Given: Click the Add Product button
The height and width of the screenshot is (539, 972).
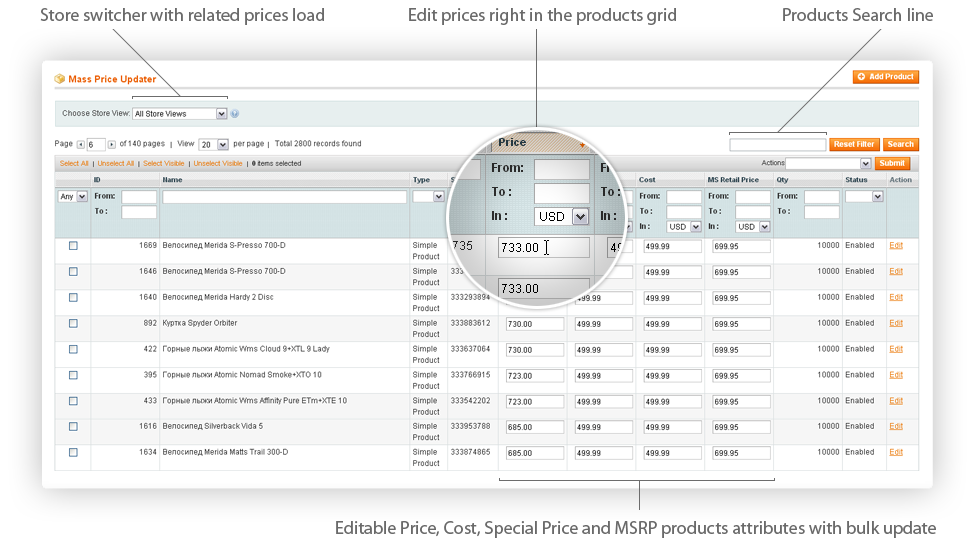Looking at the screenshot, I should point(885,77).
